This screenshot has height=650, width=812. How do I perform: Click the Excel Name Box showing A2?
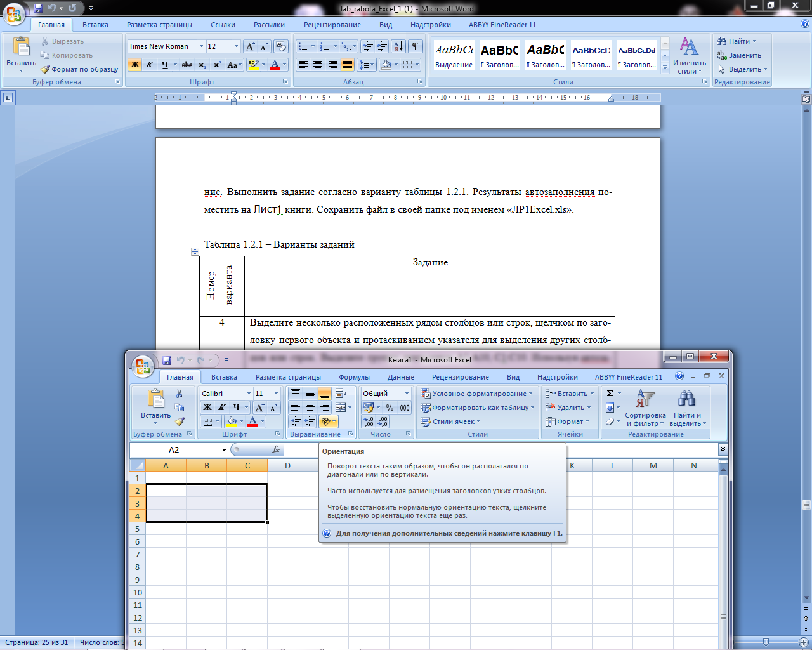pos(174,449)
